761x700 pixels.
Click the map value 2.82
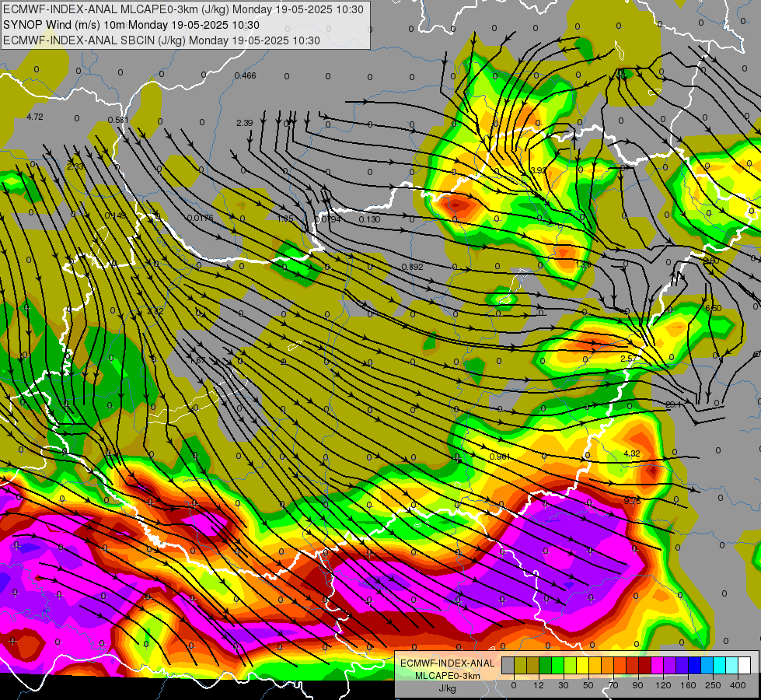(x=155, y=311)
